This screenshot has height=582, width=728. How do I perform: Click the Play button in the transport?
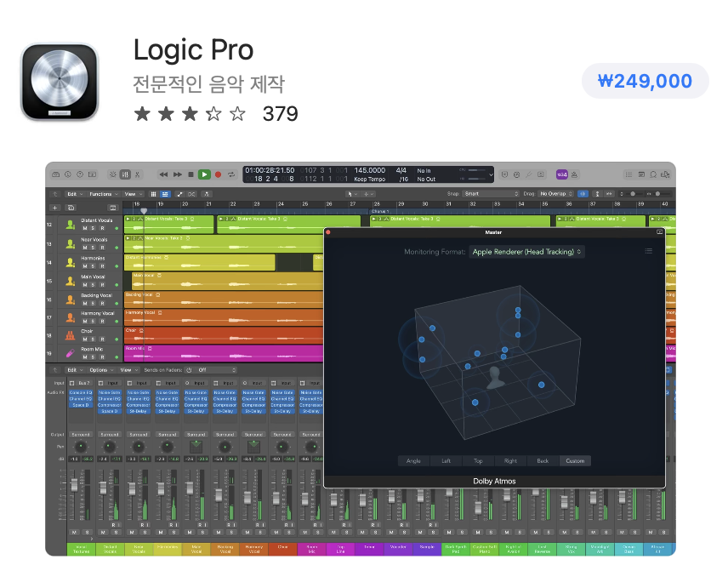pyautogui.click(x=204, y=174)
